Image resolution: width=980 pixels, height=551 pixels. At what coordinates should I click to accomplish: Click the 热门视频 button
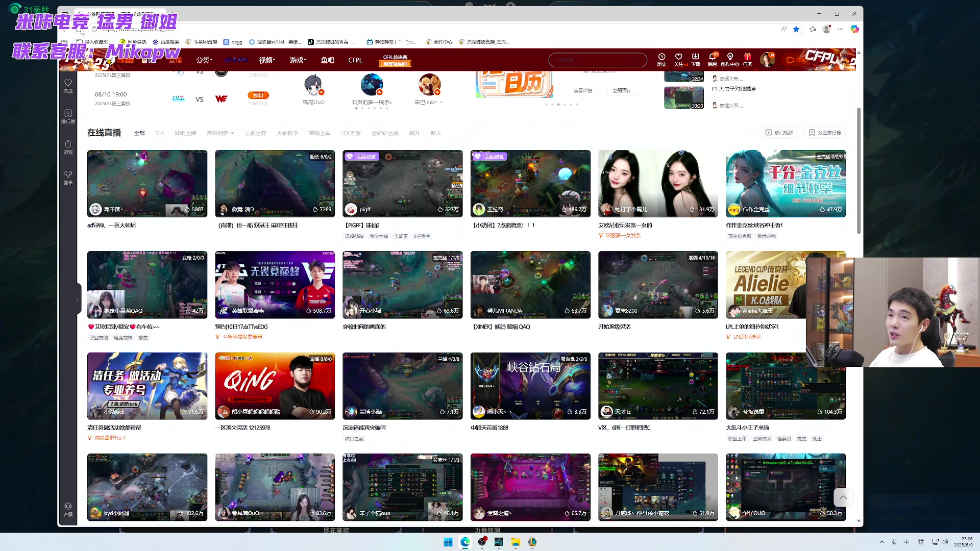(779, 133)
